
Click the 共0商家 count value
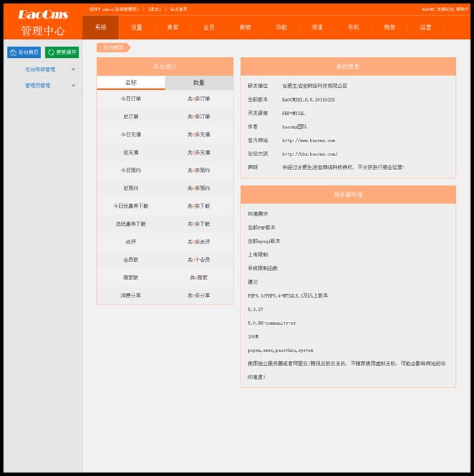pos(199,278)
